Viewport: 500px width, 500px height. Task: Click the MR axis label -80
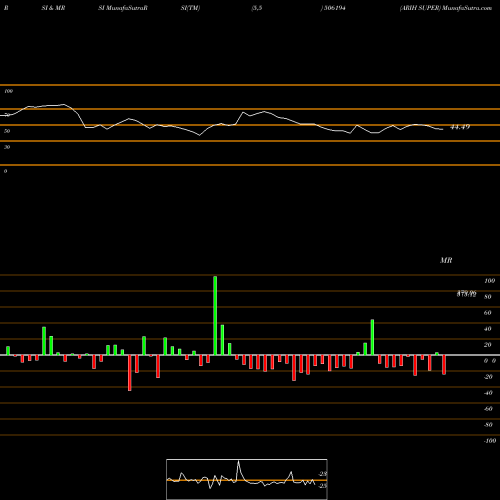pos(488,425)
